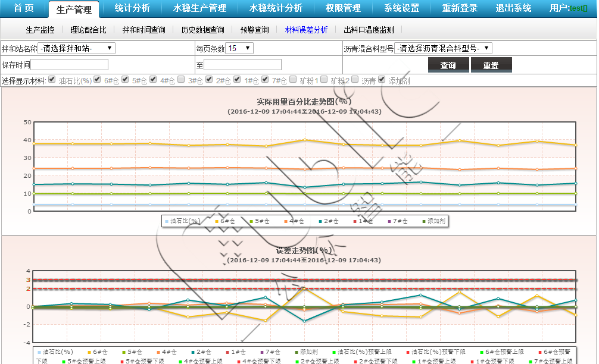The width and height of the screenshot is (599, 364).
Task: Enable the 3#仓 material checkbox
Action: pos(181,80)
